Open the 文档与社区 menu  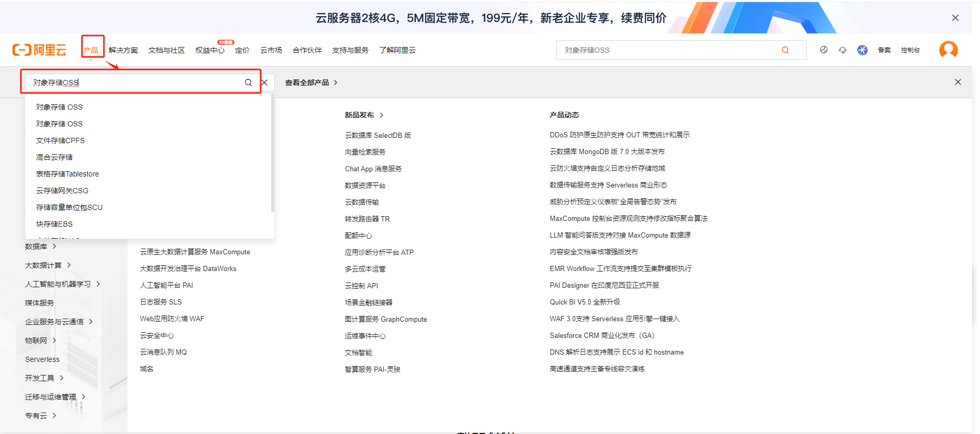coord(167,50)
